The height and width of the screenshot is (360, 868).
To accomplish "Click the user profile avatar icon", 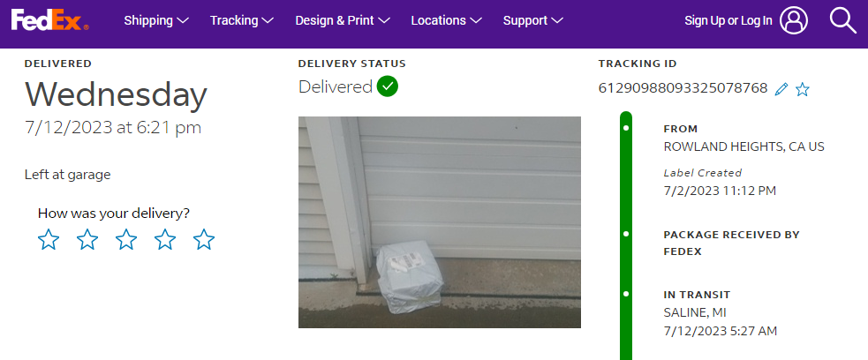I will (x=794, y=20).
